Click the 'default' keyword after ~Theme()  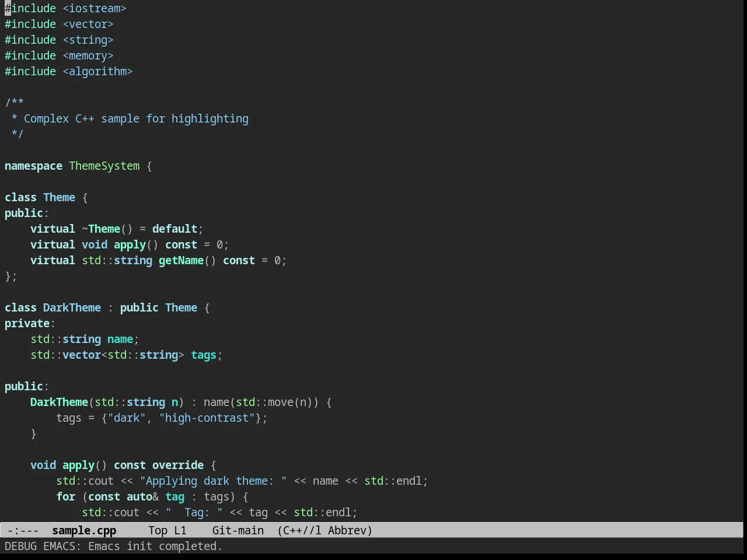[x=174, y=229]
